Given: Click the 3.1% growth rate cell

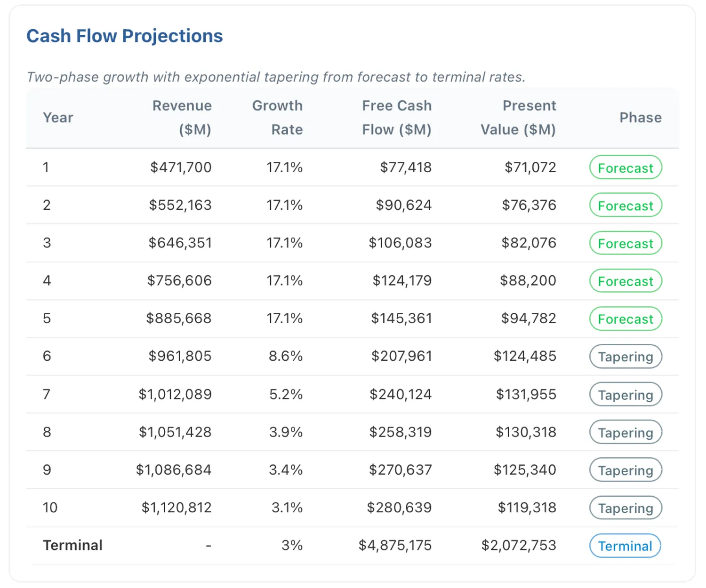Looking at the screenshot, I should coord(287,508).
